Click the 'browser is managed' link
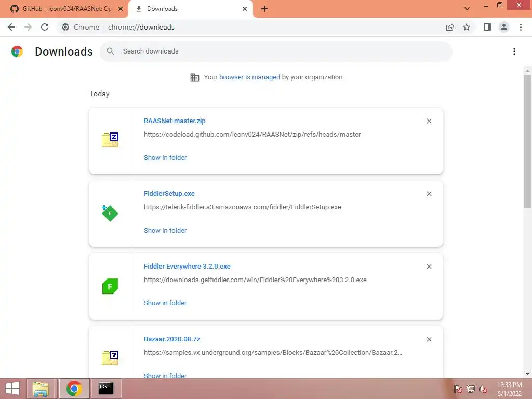This screenshot has width=532, height=399. point(249,77)
